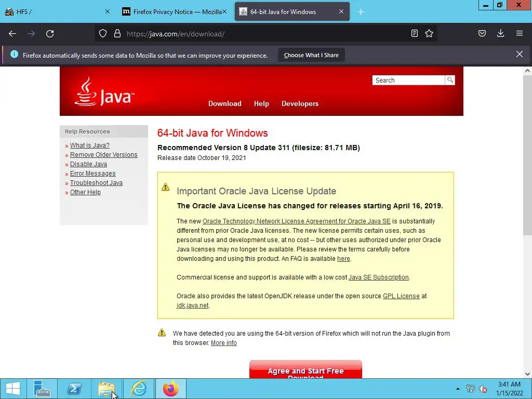Click the Firefox taskbar icon
532x399 pixels.
tap(170, 389)
